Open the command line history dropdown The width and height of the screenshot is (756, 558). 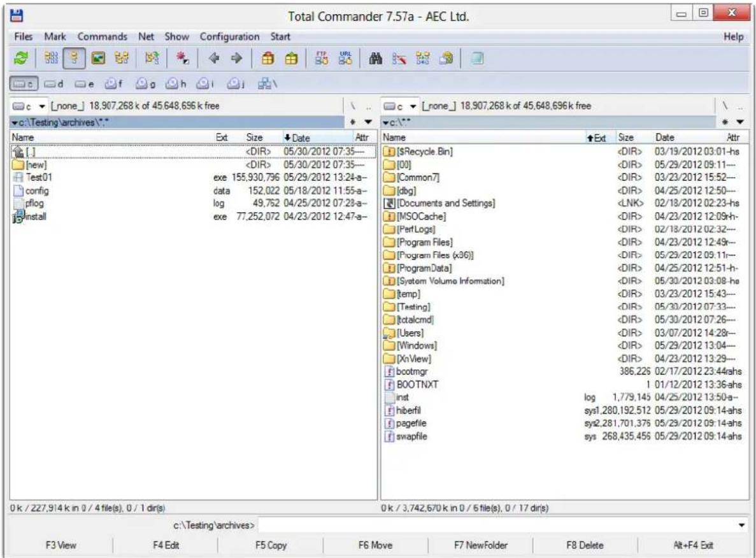pyautogui.click(x=741, y=526)
